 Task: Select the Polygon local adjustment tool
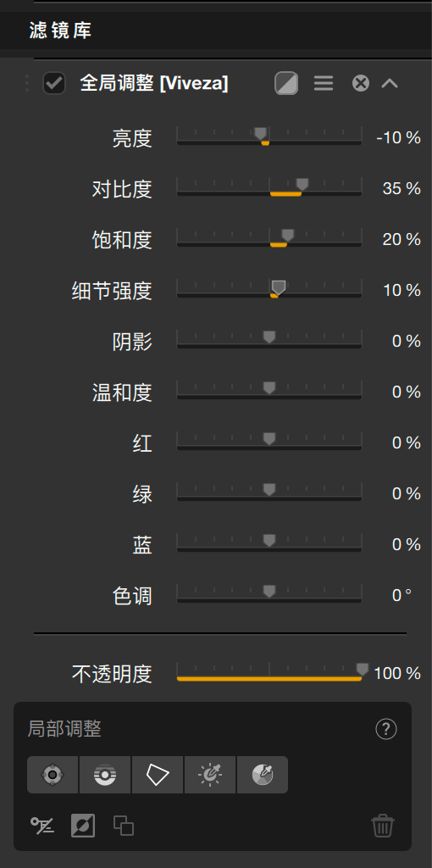pos(157,775)
